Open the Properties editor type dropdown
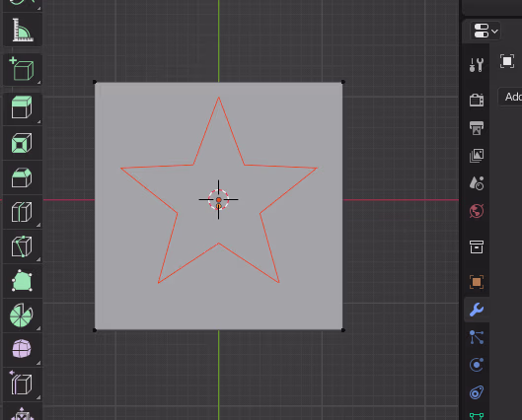Viewport: 522px width, 420px height. [x=485, y=31]
